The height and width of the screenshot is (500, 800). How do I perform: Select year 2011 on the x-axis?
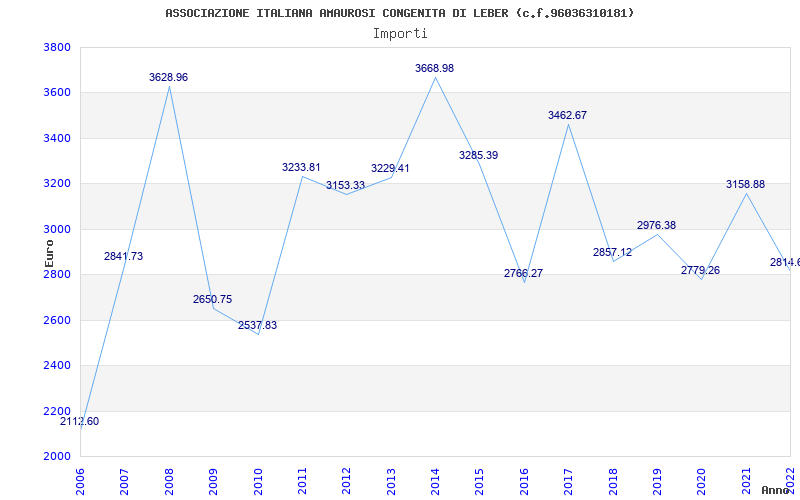coord(302,481)
